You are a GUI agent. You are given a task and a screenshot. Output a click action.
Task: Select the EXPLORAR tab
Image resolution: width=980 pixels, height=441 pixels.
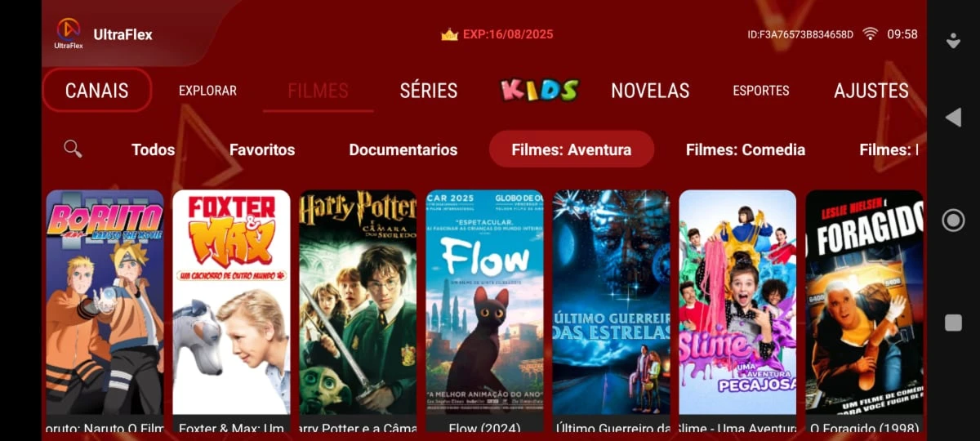(x=207, y=91)
